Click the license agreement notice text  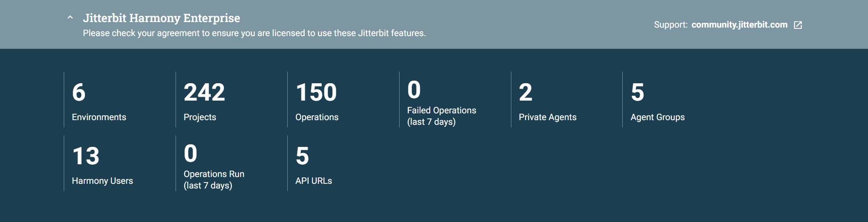254,33
